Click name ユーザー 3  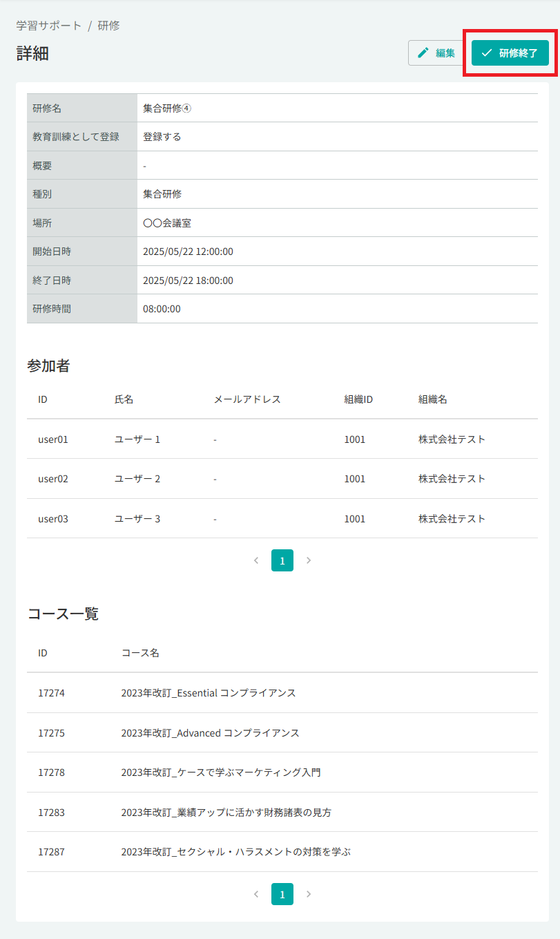pyautogui.click(x=137, y=519)
